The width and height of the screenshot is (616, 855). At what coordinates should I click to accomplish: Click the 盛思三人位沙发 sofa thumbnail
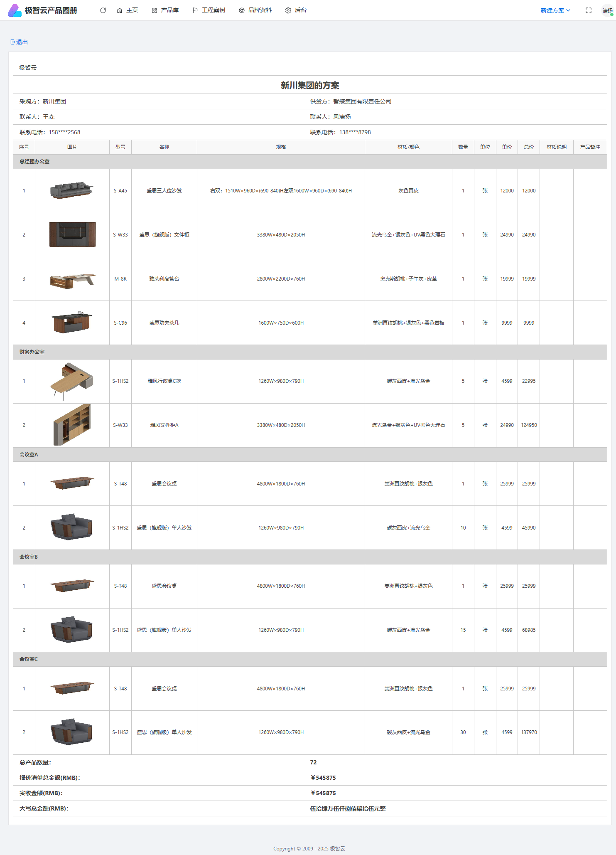72,191
